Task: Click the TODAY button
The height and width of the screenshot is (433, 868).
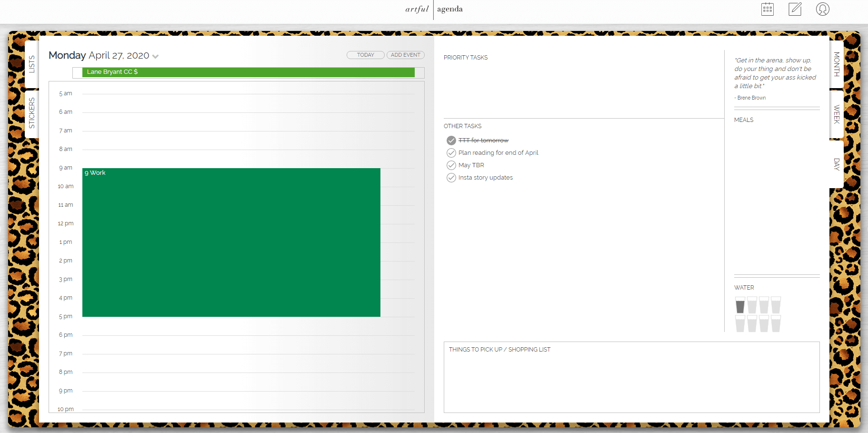Action: (x=366, y=55)
